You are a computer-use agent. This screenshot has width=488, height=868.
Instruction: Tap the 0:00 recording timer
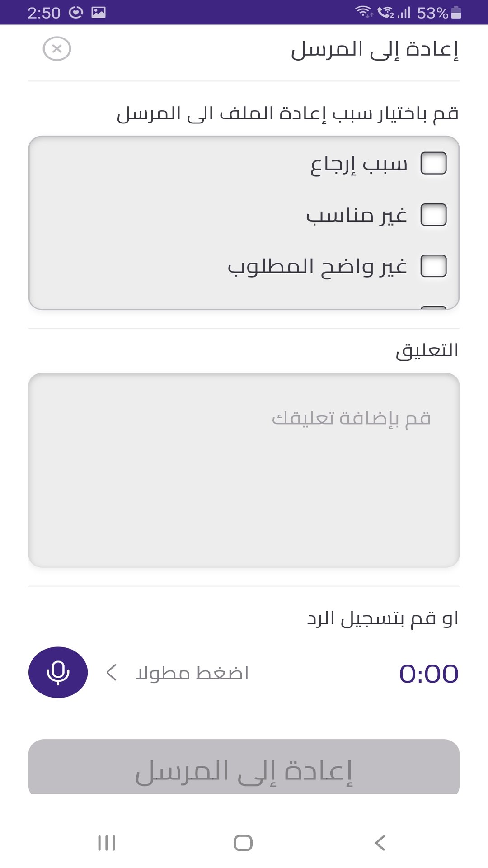tap(428, 674)
